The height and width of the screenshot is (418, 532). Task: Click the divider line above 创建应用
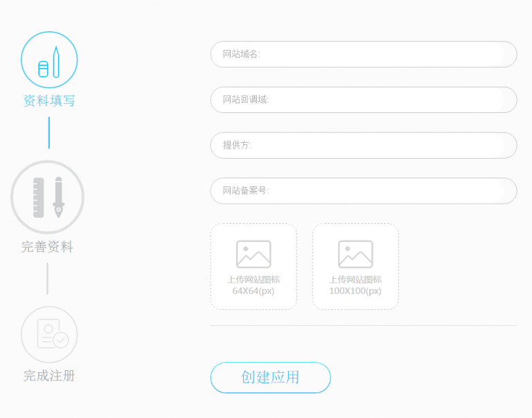tap(364, 325)
